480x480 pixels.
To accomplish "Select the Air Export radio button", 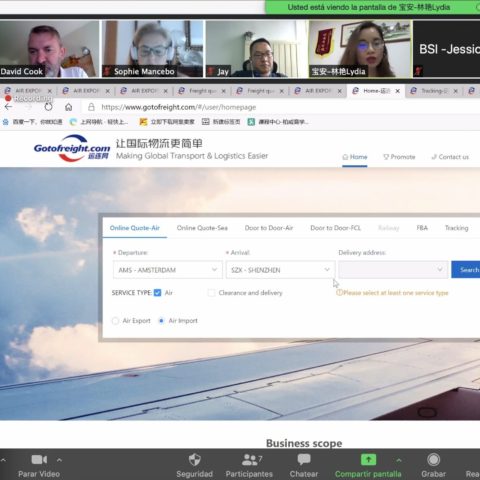I will click(x=115, y=321).
